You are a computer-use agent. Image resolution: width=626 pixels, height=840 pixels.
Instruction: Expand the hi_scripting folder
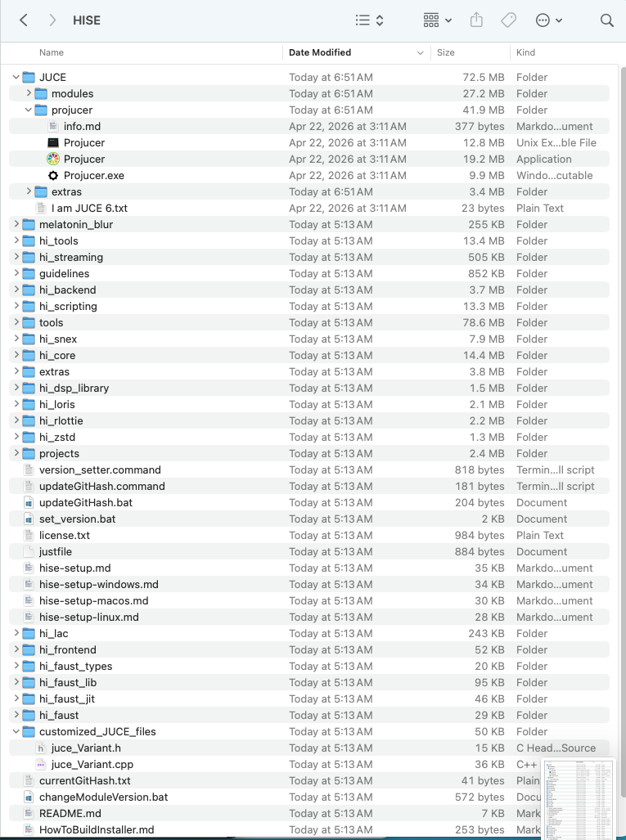tap(16, 306)
